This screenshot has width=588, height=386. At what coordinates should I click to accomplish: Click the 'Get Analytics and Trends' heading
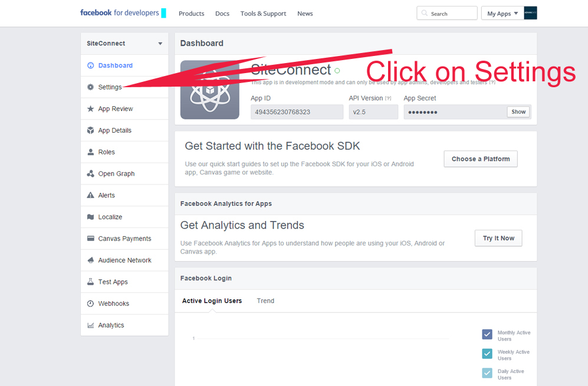242,225
